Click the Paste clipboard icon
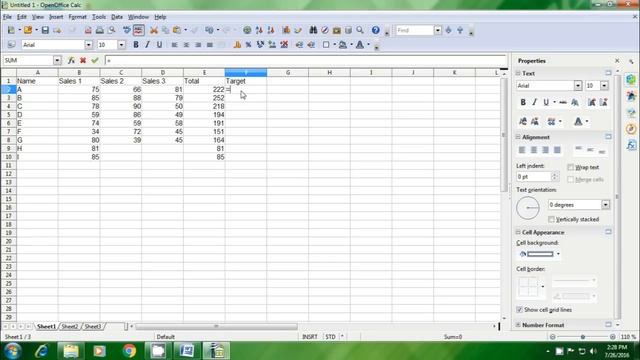 pyautogui.click(x=177, y=30)
